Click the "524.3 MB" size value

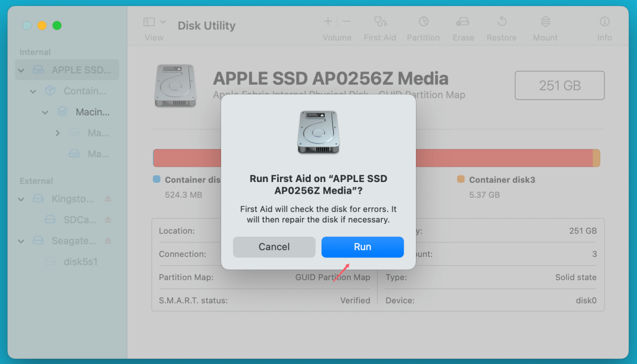click(184, 195)
